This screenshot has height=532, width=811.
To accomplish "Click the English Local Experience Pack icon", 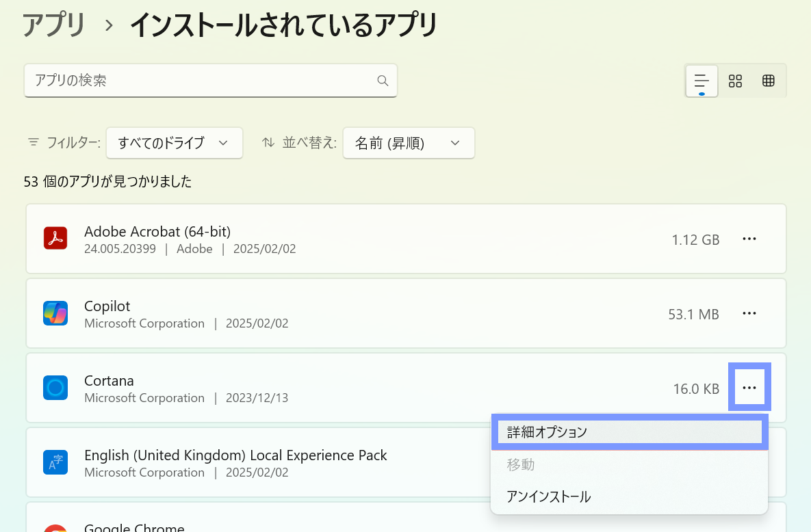I will point(55,463).
